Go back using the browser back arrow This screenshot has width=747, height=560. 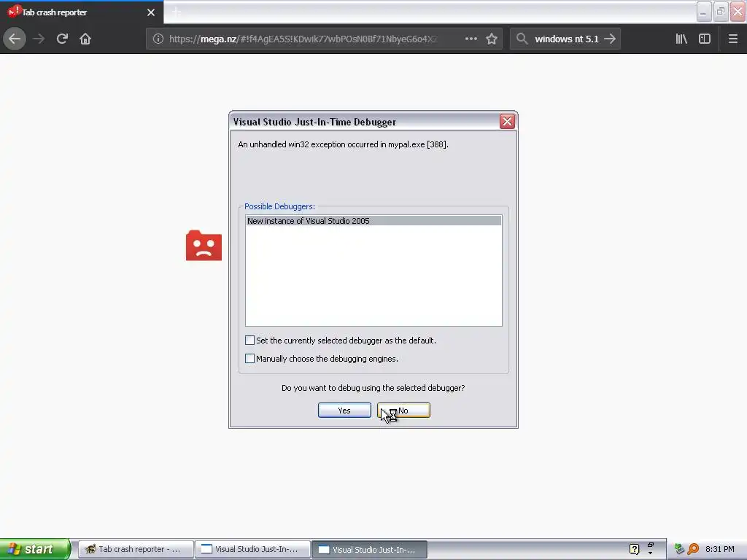15,39
